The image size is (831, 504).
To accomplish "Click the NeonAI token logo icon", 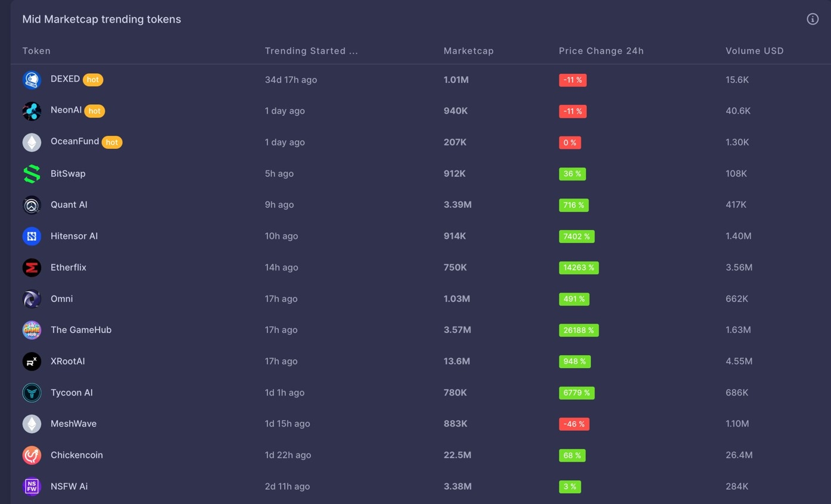I will 32,111.
